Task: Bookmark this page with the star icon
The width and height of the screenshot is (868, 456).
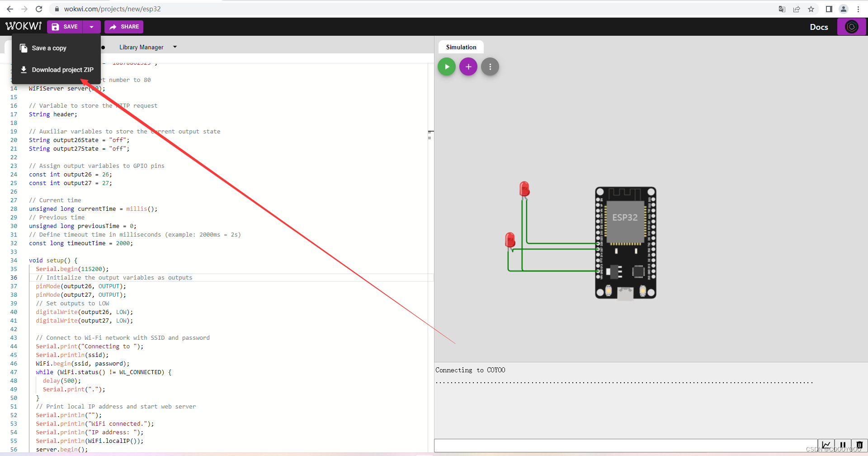Action: pyautogui.click(x=811, y=9)
